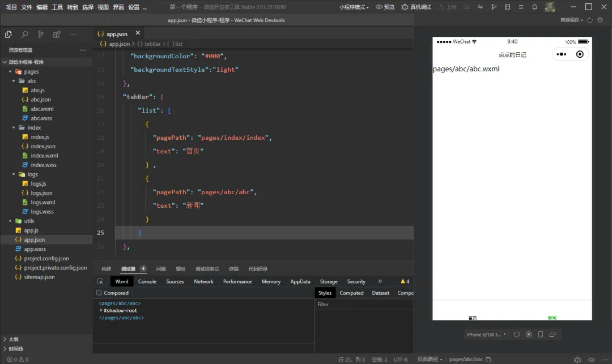Open the 视图 view menu
The height and width of the screenshot is (364, 612).
coord(103,7)
